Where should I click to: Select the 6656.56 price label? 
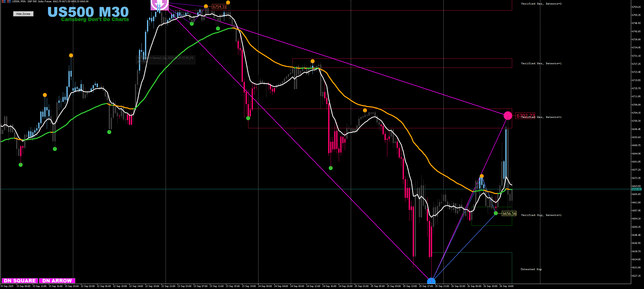point(509,213)
